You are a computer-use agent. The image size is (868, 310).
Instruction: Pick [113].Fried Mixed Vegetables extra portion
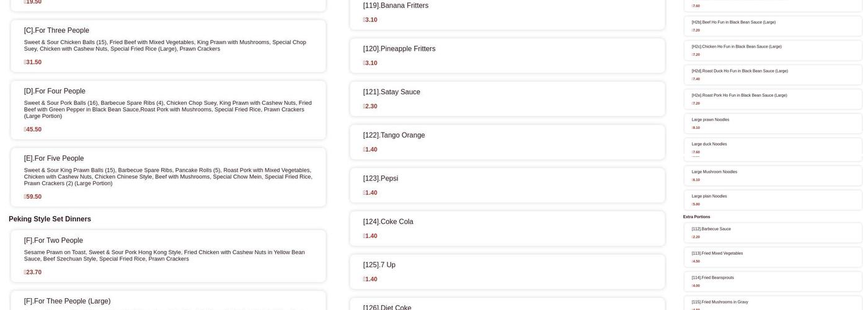[773, 257]
